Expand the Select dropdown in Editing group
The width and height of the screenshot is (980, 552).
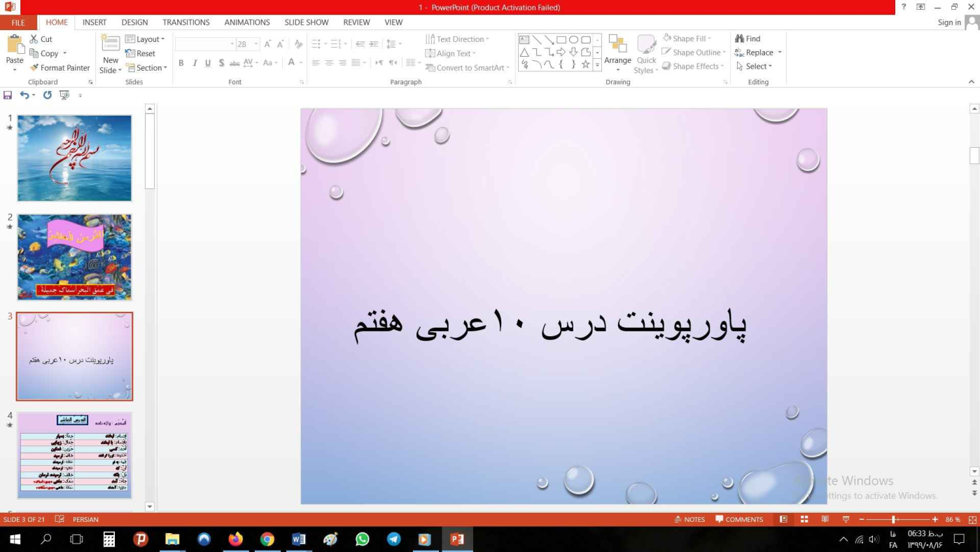[x=755, y=67]
